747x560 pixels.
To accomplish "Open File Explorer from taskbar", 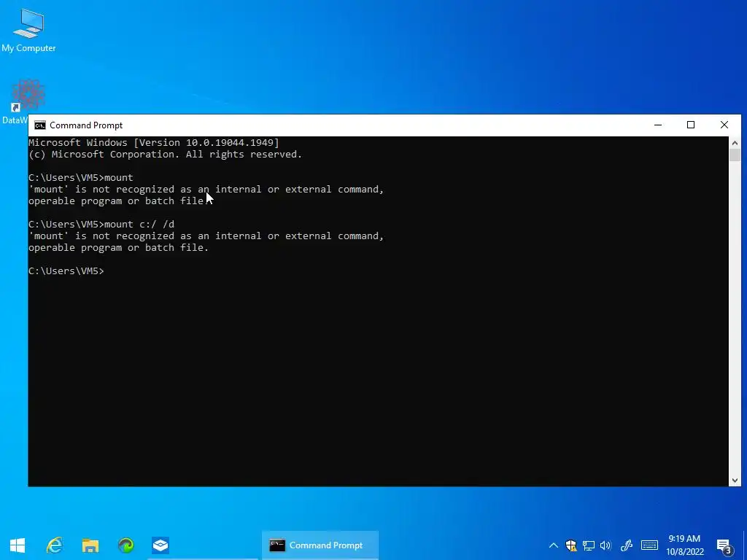I will [90, 545].
